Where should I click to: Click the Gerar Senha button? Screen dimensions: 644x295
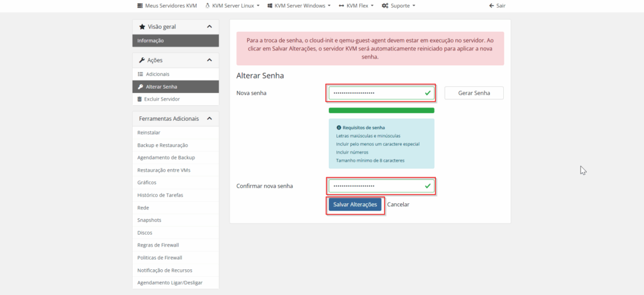[x=474, y=93]
